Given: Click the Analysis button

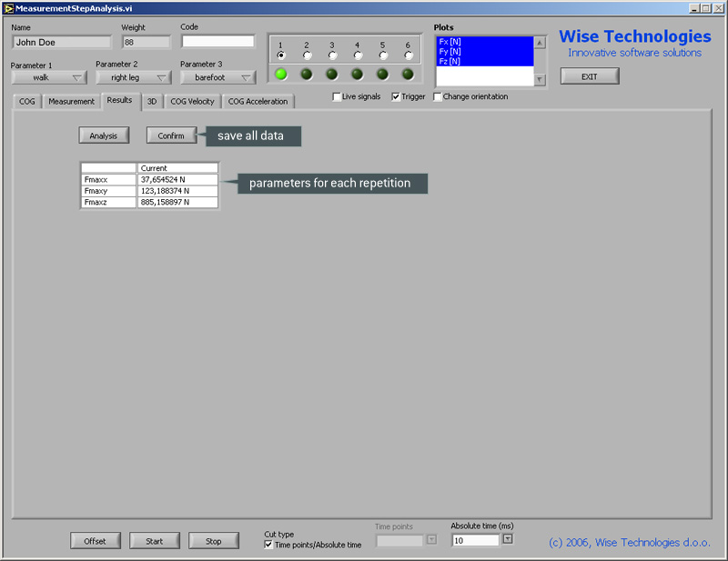Looking at the screenshot, I should click(104, 135).
